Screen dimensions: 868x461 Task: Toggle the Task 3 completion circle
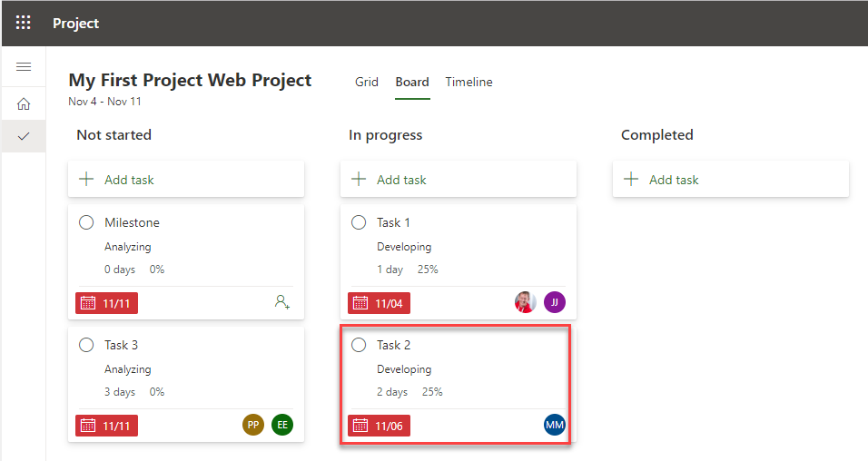tap(86, 345)
